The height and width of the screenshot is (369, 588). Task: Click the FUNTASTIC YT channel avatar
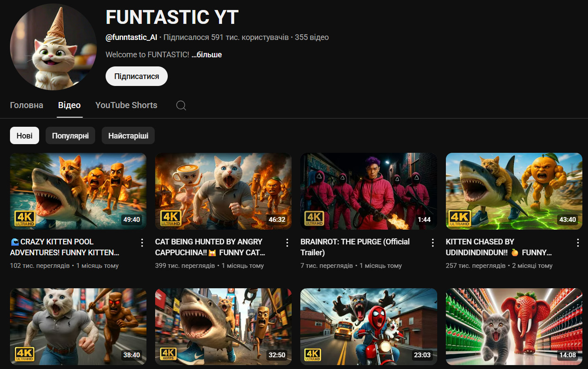click(53, 47)
